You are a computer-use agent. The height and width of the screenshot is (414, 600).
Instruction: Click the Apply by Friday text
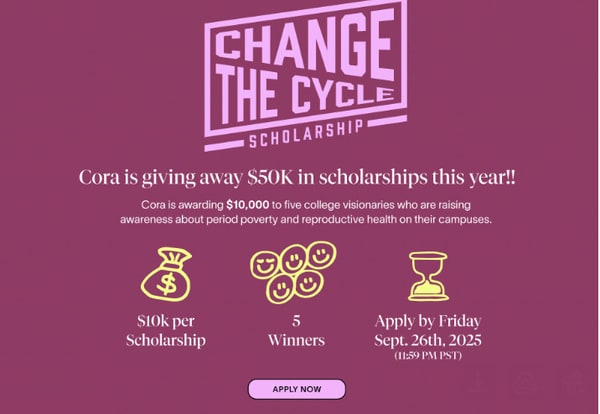tap(427, 321)
